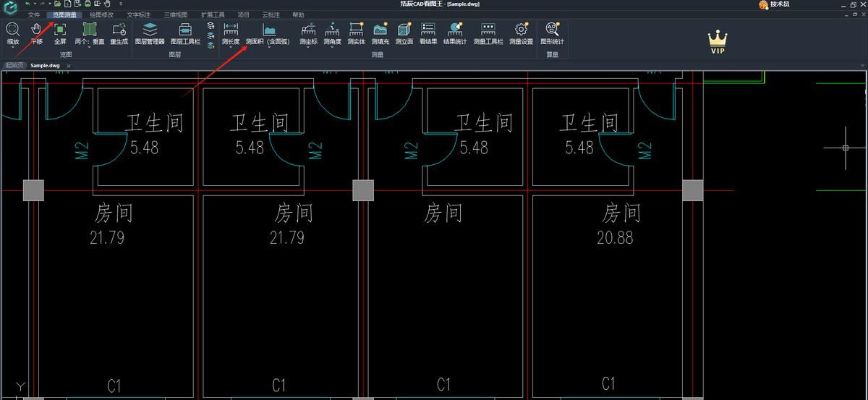Select the 测面积 area measure tool

tap(268, 33)
